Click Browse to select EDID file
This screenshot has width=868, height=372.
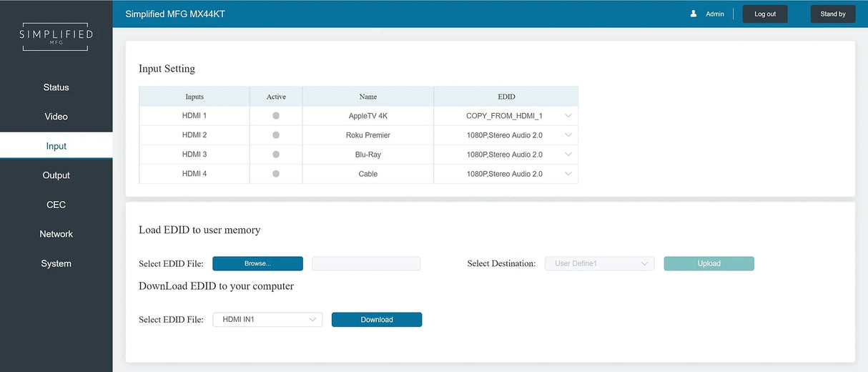(257, 264)
